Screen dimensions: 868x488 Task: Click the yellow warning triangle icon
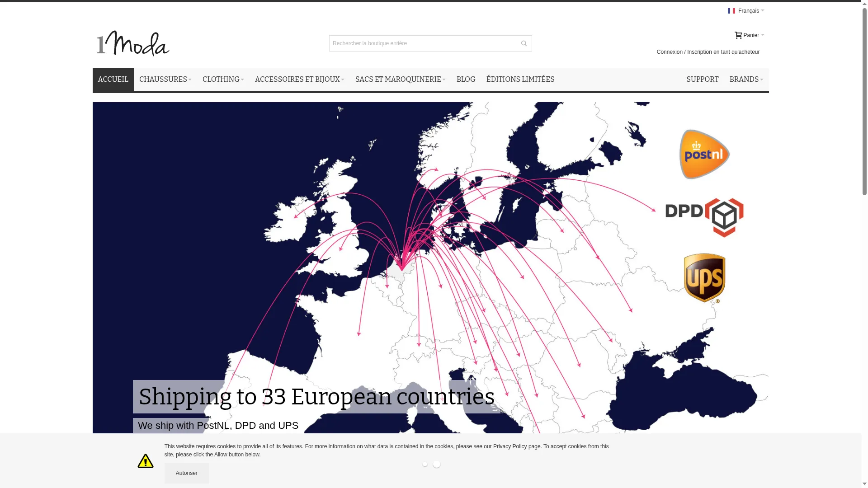(x=146, y=461)
